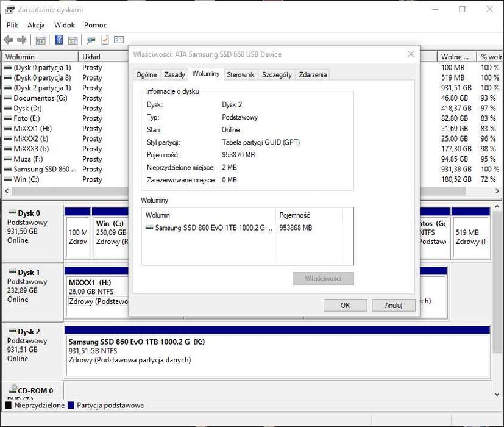The width and height of the screenshot is (504, 427).
Task: Click the 953870 MB capacity value
Action: click(x=238, y=155)
